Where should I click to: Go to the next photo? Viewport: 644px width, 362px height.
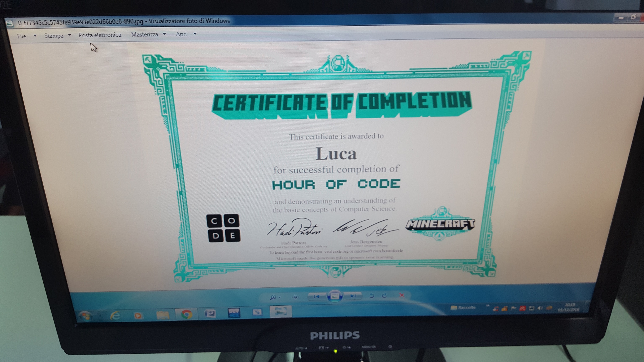coord(353,296)
